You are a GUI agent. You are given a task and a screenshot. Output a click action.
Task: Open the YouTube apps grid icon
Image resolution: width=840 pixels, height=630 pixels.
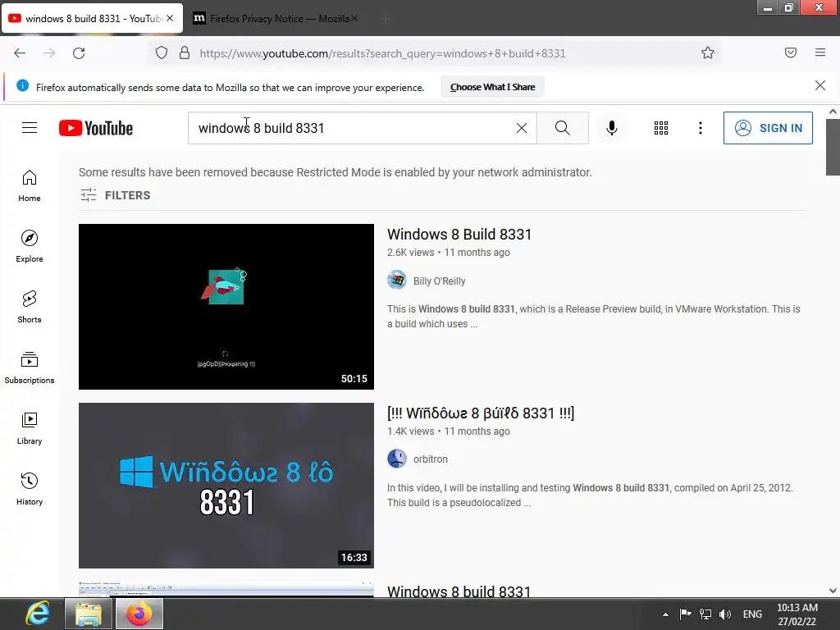tap(661, 128)
